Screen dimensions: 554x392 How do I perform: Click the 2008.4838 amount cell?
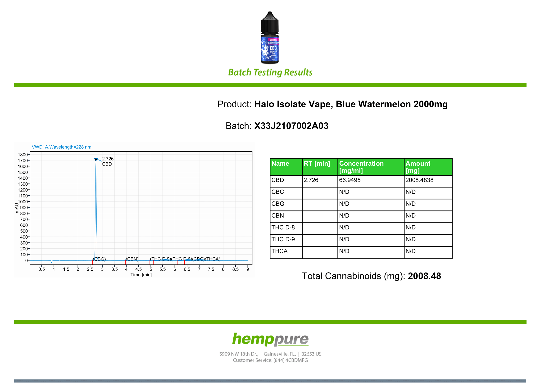point(428,181)
